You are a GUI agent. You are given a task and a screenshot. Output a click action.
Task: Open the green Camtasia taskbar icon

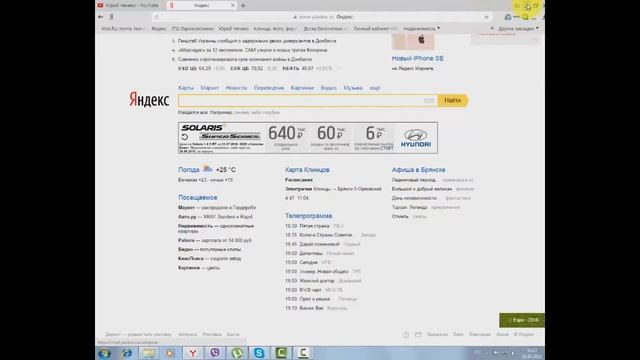281,353
